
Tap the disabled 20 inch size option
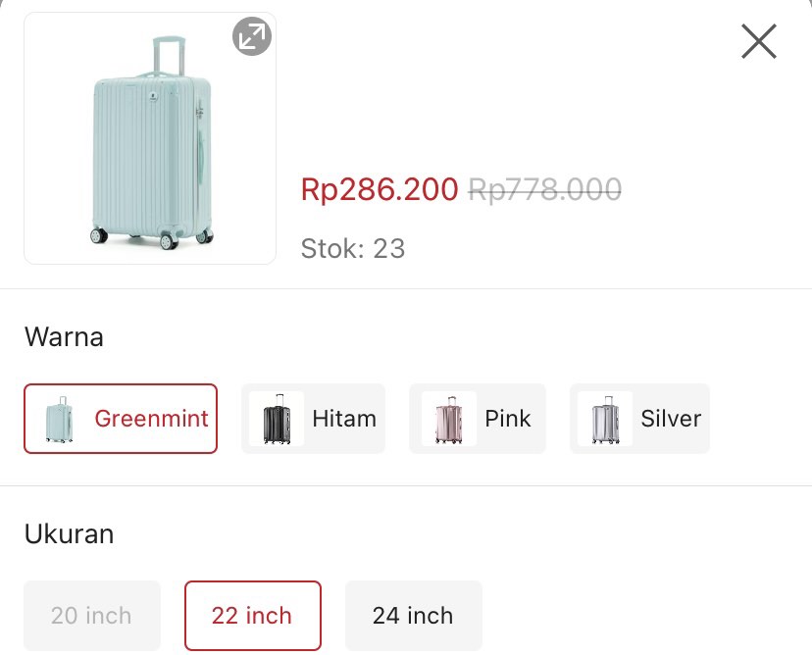91,616
